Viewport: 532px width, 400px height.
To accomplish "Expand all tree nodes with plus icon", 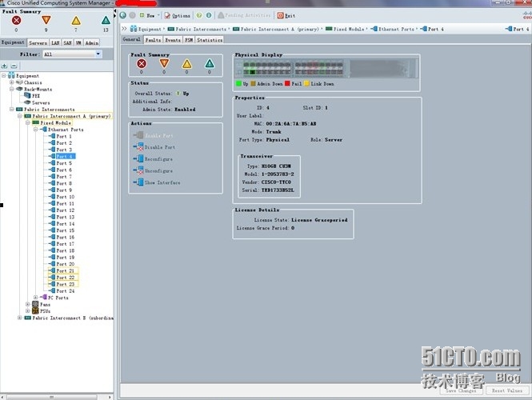I will [5, 66].
